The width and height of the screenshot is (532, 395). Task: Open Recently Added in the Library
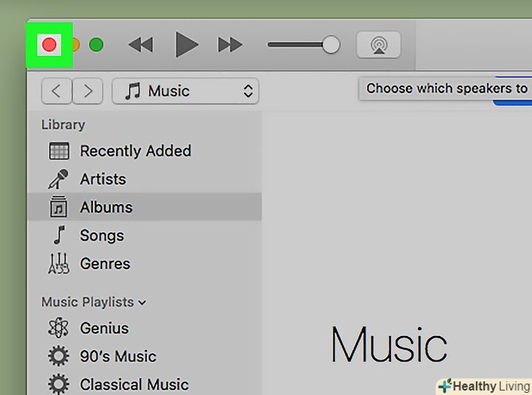tap(144, 151)
